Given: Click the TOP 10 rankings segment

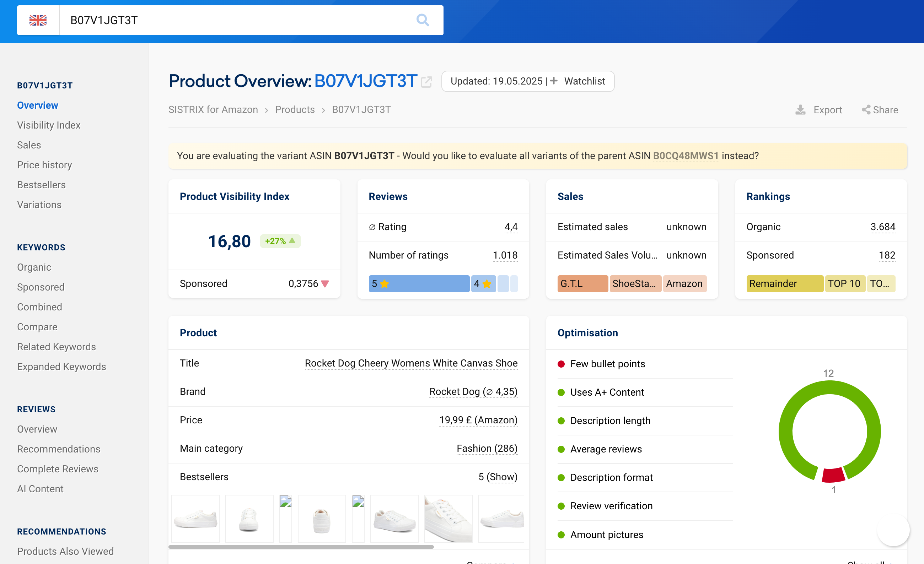Looking at the screenshot, I should tap(844, 284).
